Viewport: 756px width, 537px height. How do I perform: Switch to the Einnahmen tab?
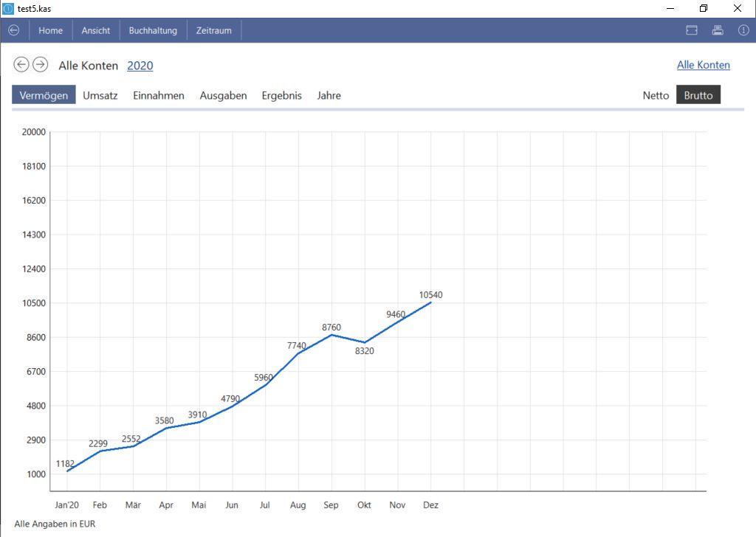coord(159,95)
